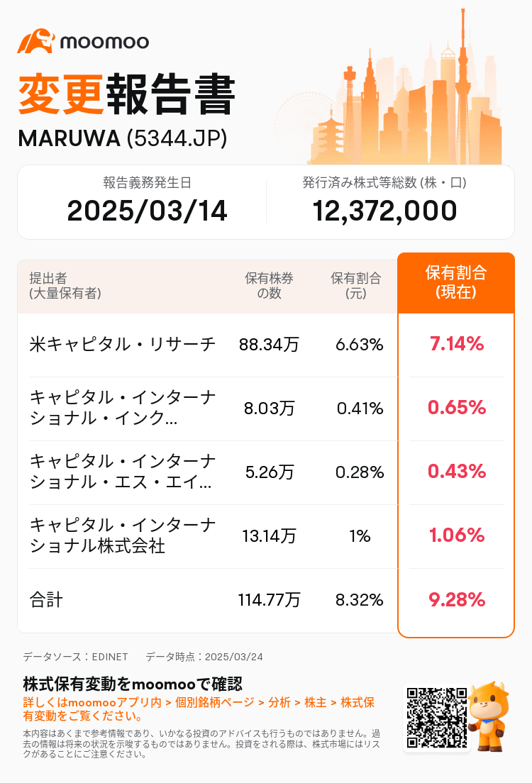The image size is (532, 783).
Task: Click the total shares value 12,372,000
Action: click(x=384, y=211)
